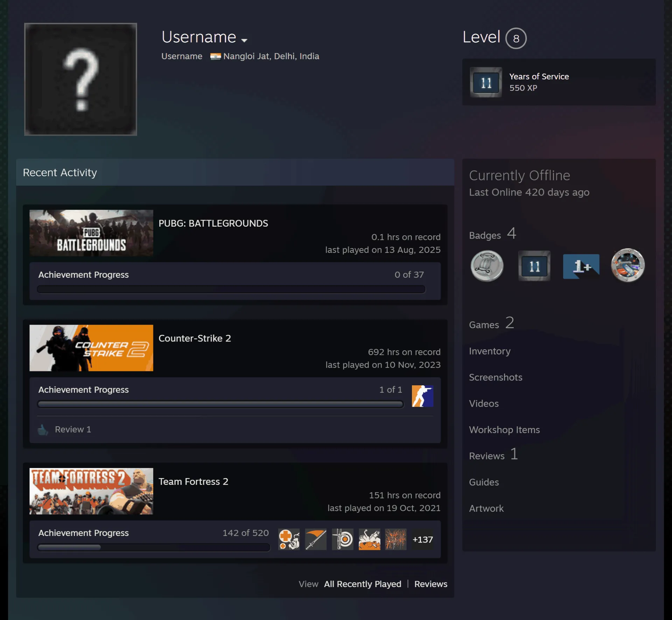Click Counter-Strike 2 achievement icon

[x=422, y=396]
